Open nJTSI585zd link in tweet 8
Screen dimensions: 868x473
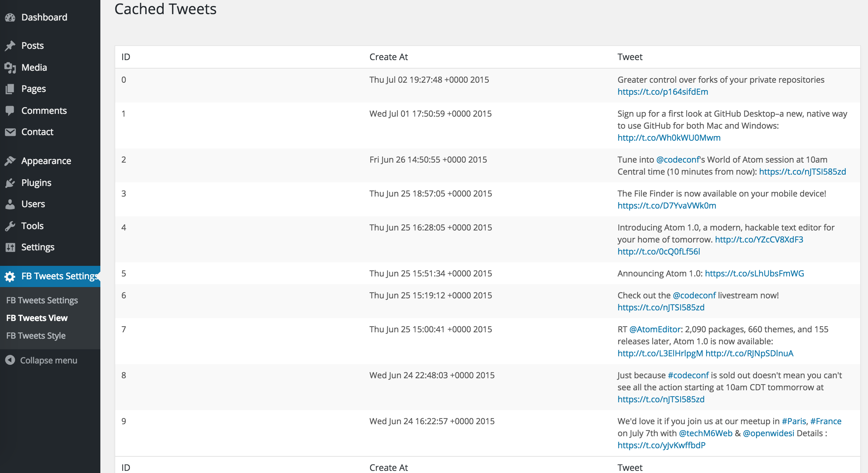tap(661, 399)
